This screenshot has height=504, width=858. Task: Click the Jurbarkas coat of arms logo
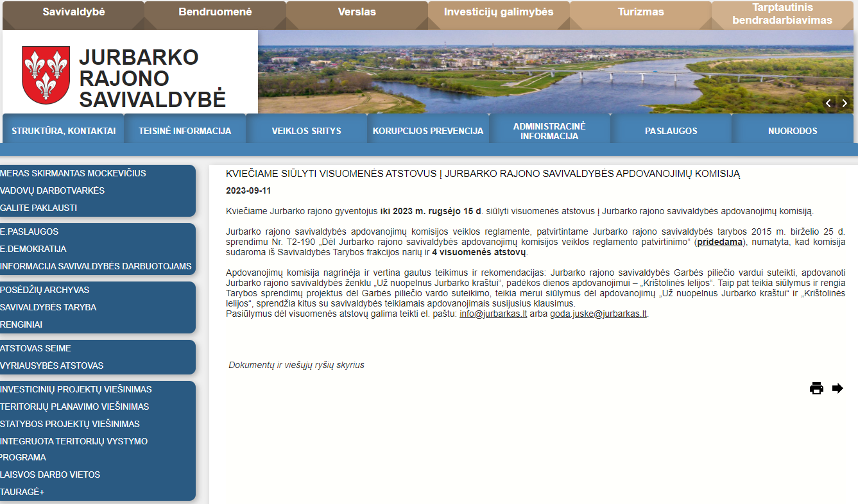[x=46, y=75]
